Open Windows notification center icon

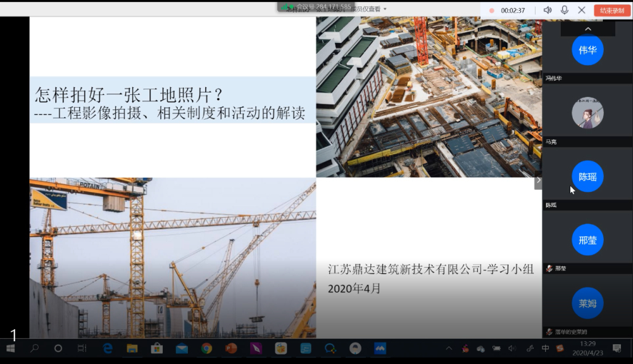point(617,348)
